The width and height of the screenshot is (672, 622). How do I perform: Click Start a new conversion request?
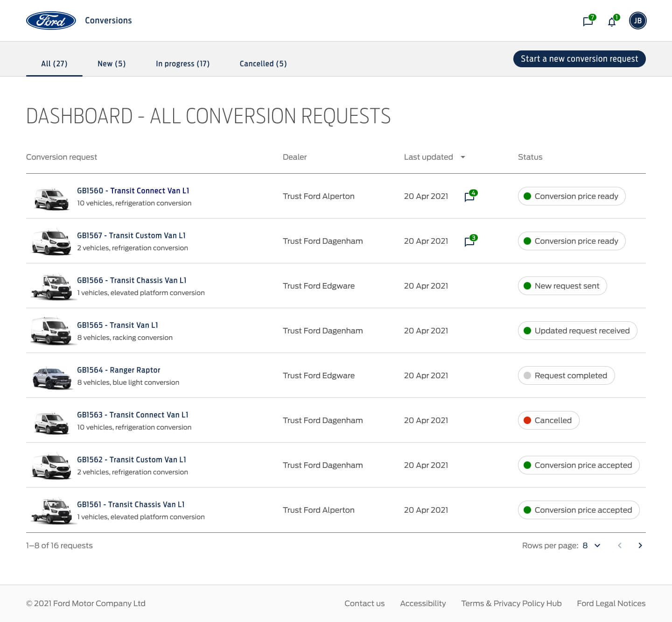[580, 59]
